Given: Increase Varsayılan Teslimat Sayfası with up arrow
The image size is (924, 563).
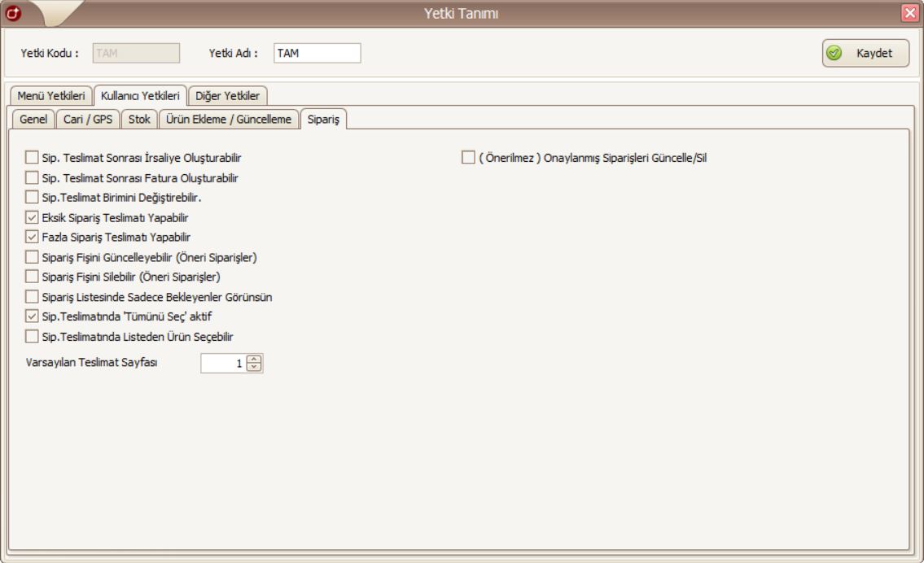Looking at the screenshot, I should coord(255,360).
